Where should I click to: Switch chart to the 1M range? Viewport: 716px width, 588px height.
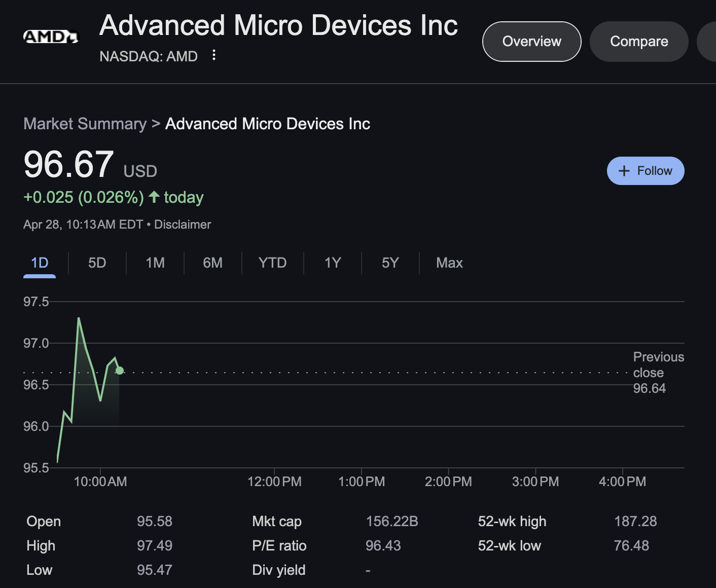[x=155, y=263]
